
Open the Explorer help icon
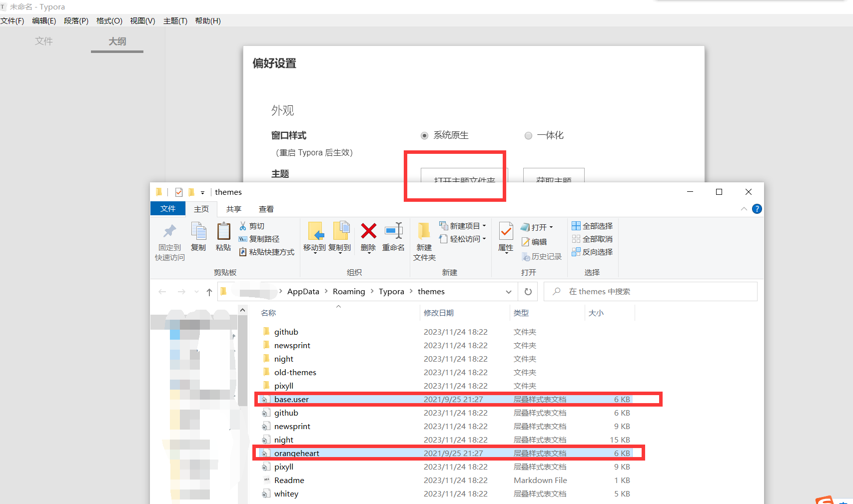pyautogui.click(x=757, y=209)
